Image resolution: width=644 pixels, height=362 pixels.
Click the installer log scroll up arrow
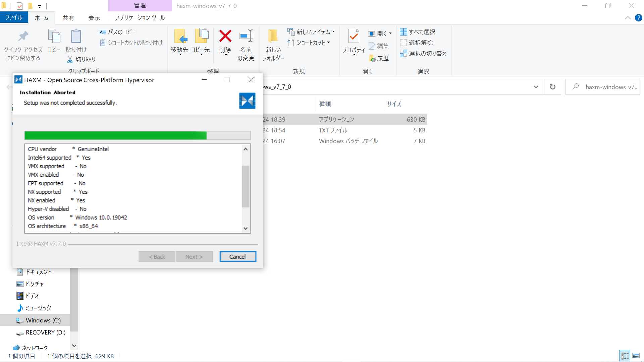[246, 149]
